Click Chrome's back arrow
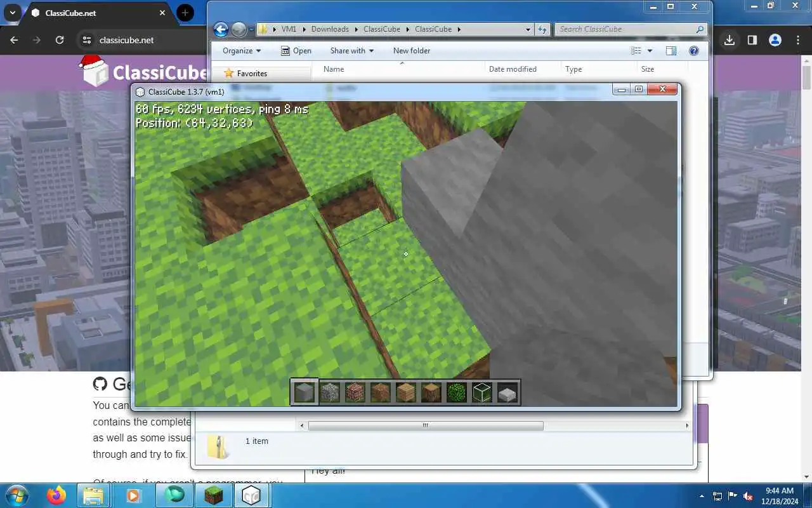This screenshot has height=508, width=812. point(14,40)
